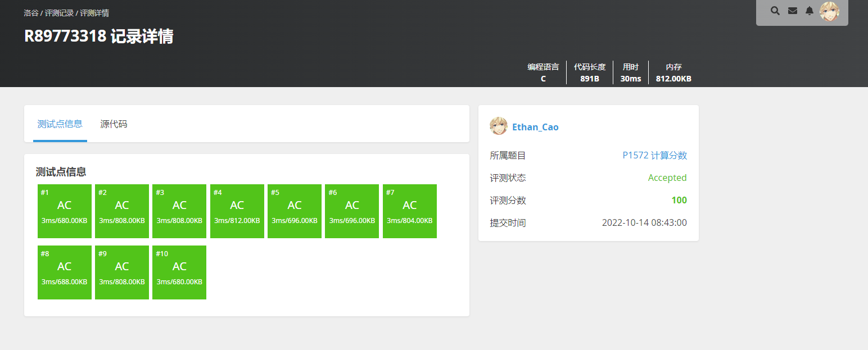
Task: Open problem P1572 计算分数
Action: pos(655,156)
